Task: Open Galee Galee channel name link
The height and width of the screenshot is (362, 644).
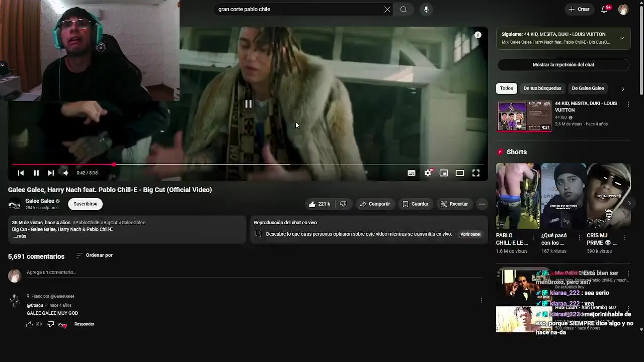Action: coord(40,201)
